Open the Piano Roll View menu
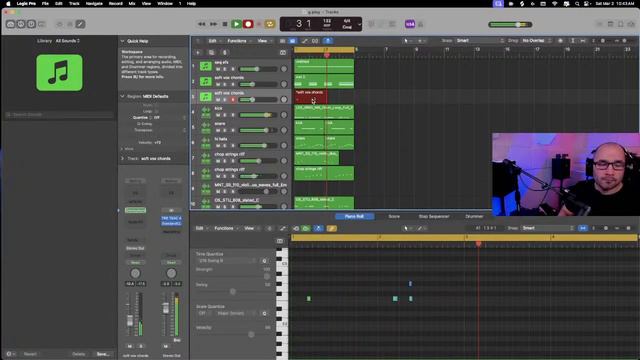This screenshot has width=640, height=360. click(251, 228)
